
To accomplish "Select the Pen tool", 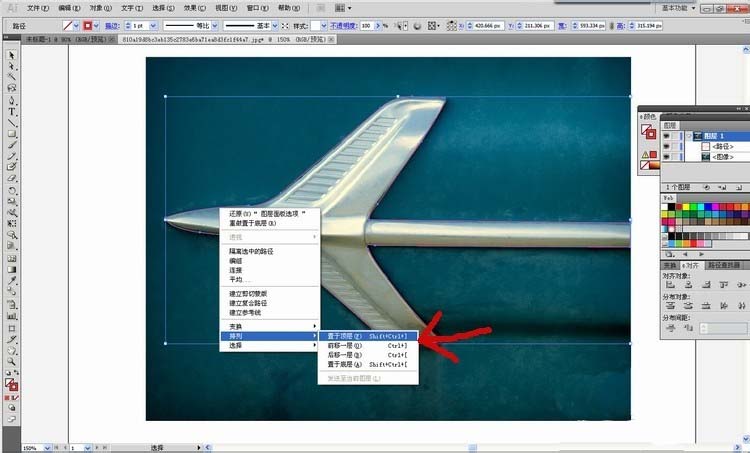I will pyautogui.click(x=11, y=100).
